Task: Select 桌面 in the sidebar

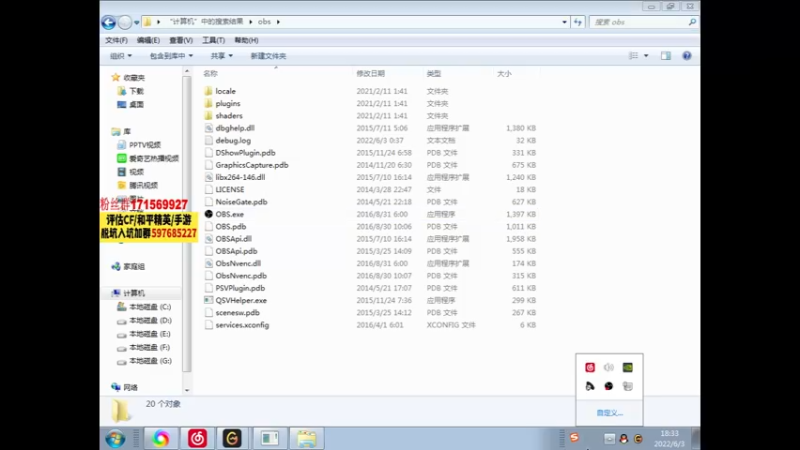Action: coord(136,105)
